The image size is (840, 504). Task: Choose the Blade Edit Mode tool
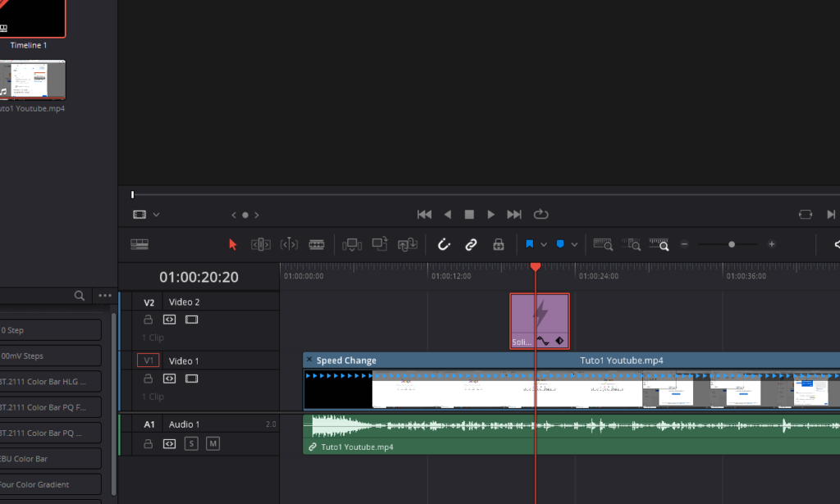point(317,244)
